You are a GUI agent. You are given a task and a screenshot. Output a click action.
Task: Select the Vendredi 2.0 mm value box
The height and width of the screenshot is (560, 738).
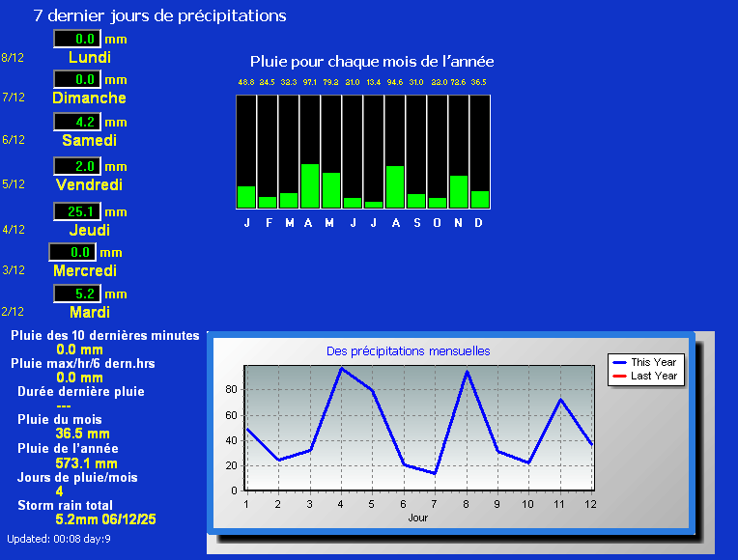click(x=77, y=167)
